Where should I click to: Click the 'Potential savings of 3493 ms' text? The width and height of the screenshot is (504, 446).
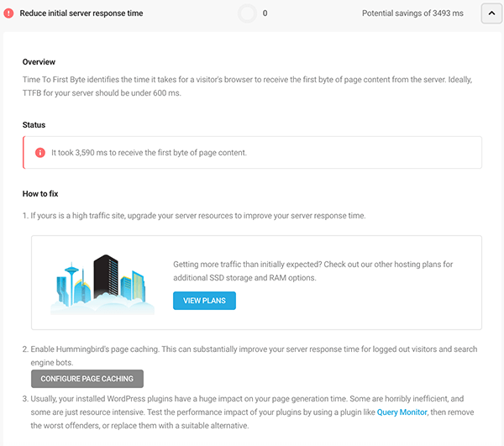[x=412, y=13]
